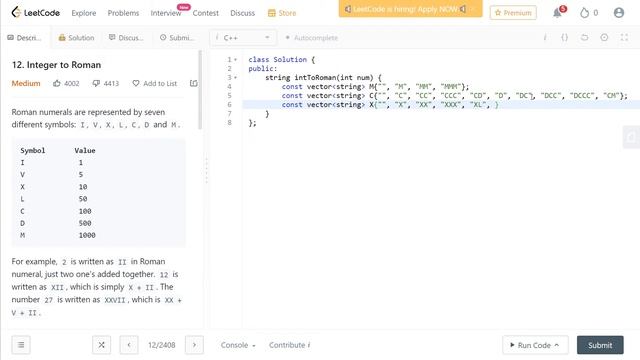Open the problem list hamburger icon
This screenshot has width=640, height=360.
point(21,345)
